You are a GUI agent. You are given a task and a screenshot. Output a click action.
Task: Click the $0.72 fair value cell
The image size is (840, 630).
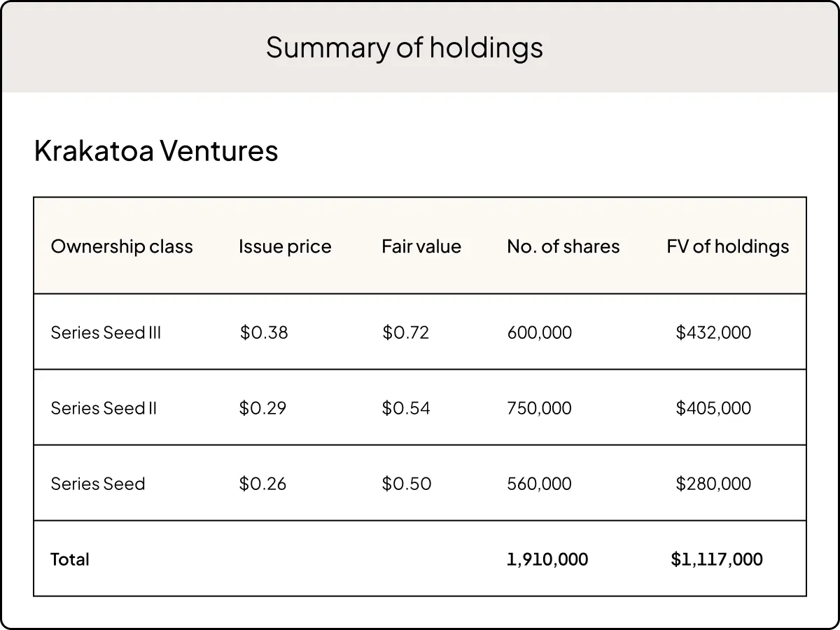[405, 332]
